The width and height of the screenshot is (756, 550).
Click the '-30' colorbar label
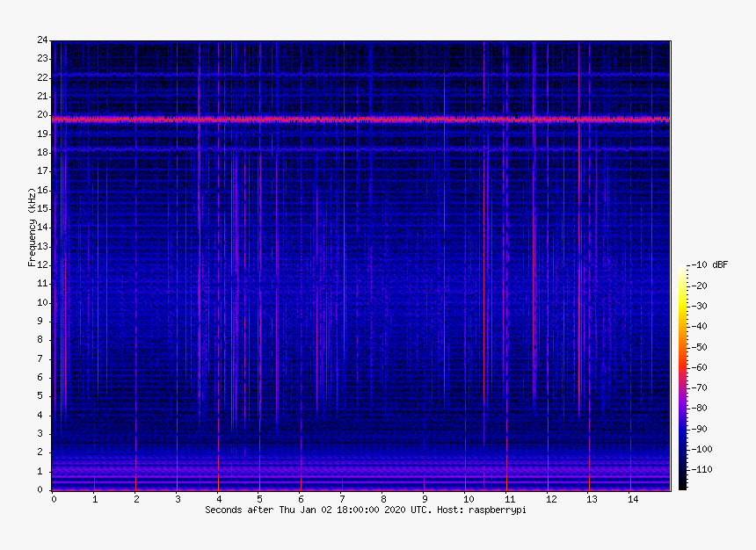point(699,306)
